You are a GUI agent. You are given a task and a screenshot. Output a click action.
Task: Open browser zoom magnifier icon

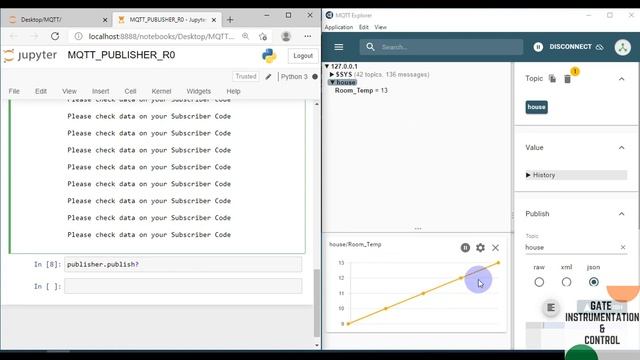(x=245, y=36)
